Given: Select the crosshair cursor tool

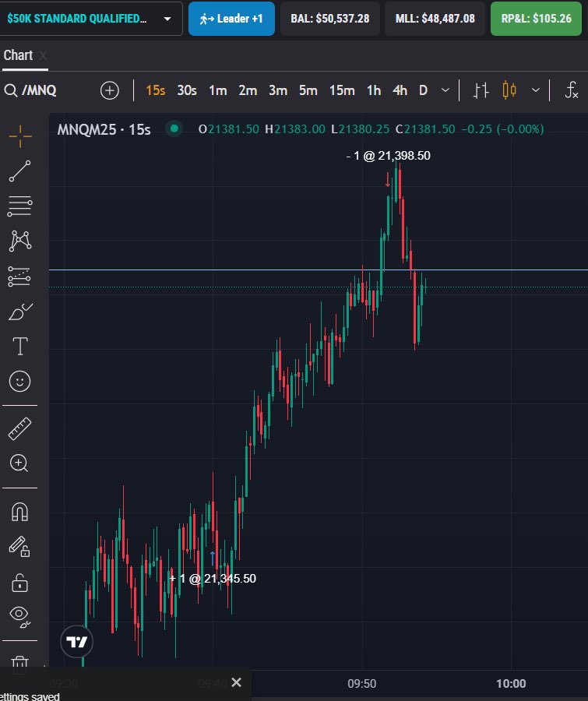Looking at the screenshot, I should 20,136.
